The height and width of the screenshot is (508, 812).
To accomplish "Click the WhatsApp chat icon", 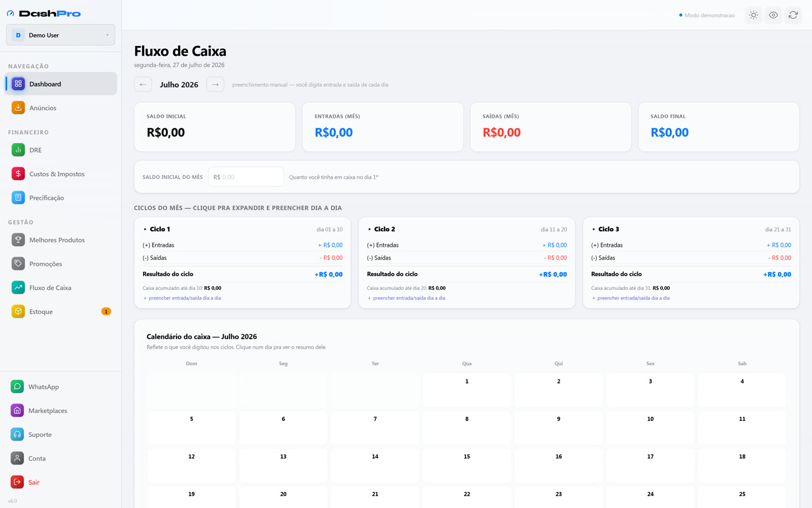I will click(x=17, y=387).
